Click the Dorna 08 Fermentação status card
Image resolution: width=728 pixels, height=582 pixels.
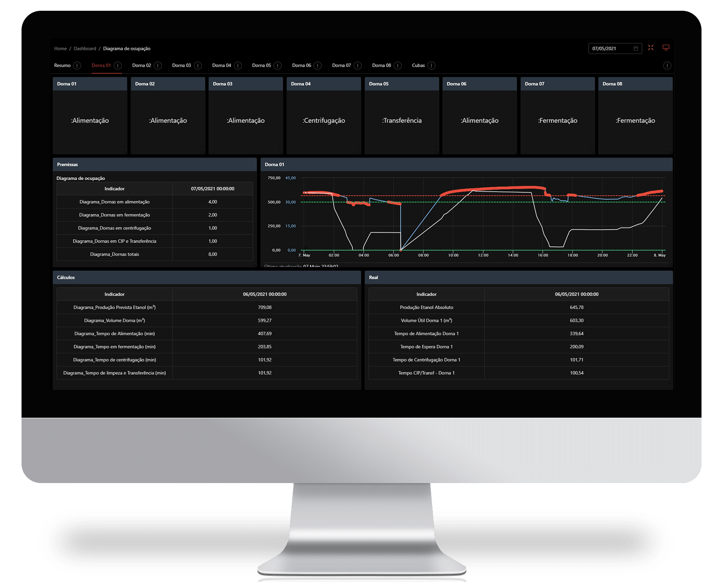click(x=635, y=116)
